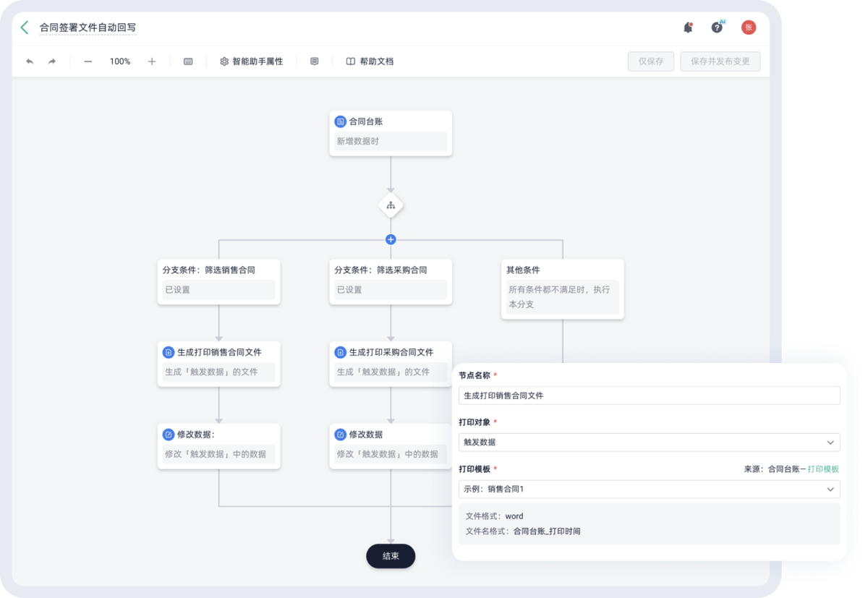Click the 新增数据时 trigger condition
This screenshot has width=868, height=598.
(391, 141)
